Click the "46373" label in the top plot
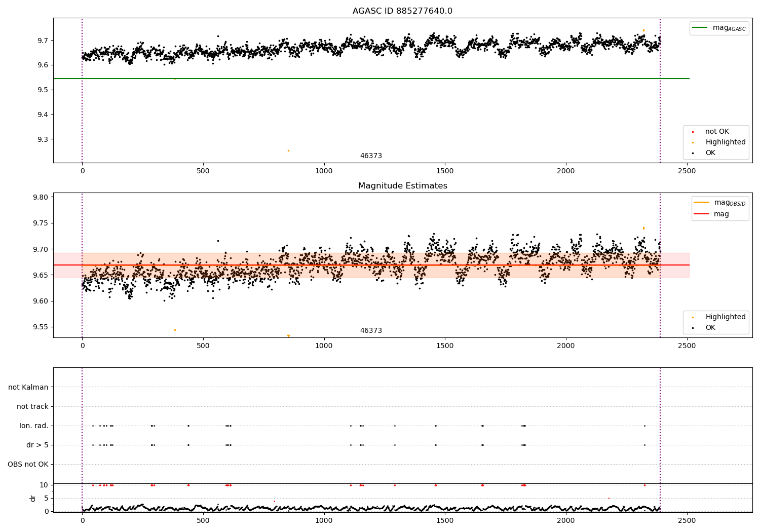The width and height of the screenshot is (760, 532). click(x=371, y=156)
